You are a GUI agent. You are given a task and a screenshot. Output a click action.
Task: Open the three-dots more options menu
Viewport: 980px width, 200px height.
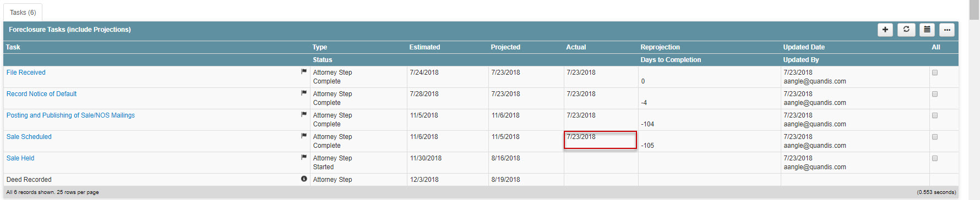tap(947, 30)
